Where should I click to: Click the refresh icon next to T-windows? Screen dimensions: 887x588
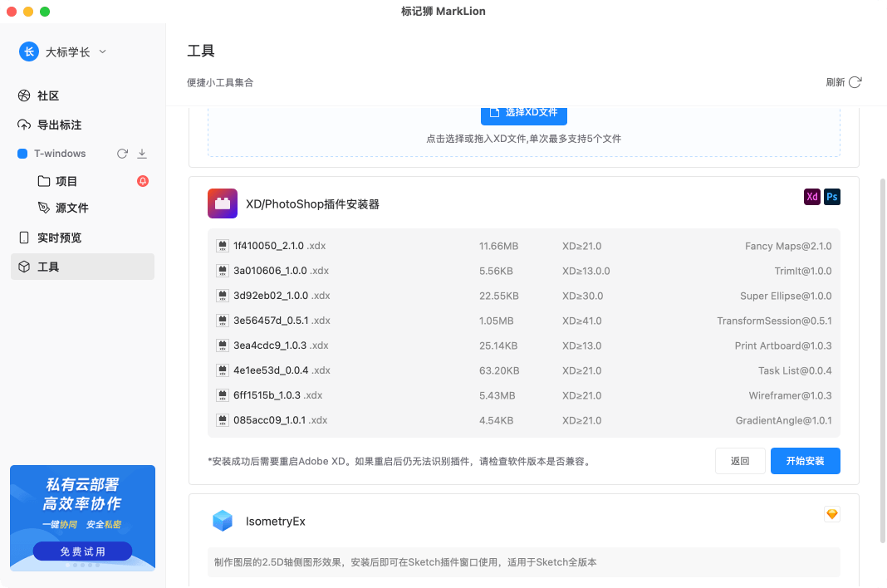click(x=124, y=153)
